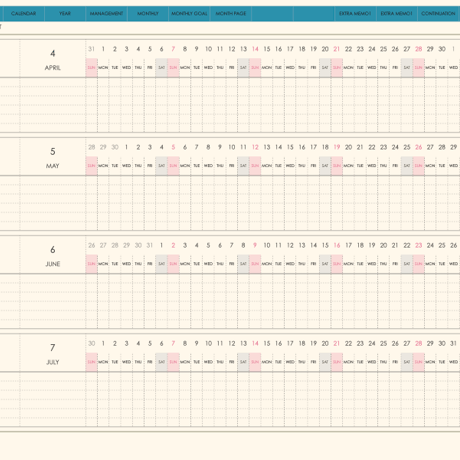This screenshot has width=460, height=460.
Task: Go to the MONTHLY tab
Action: tap(148, 13)
